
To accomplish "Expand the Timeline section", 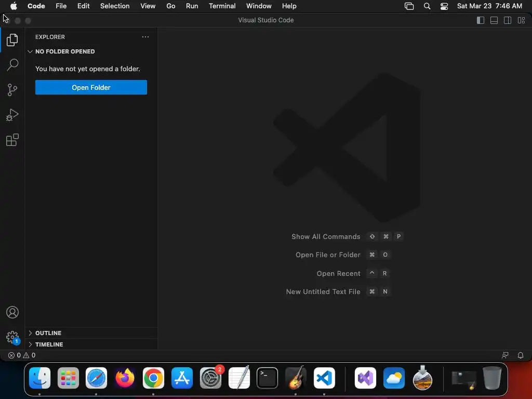I will point(91,344).
